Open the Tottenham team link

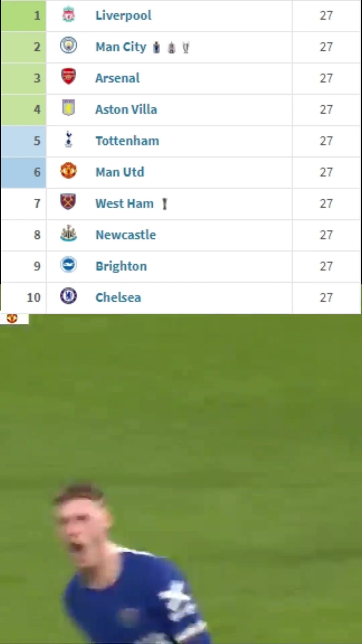(127, 141)
